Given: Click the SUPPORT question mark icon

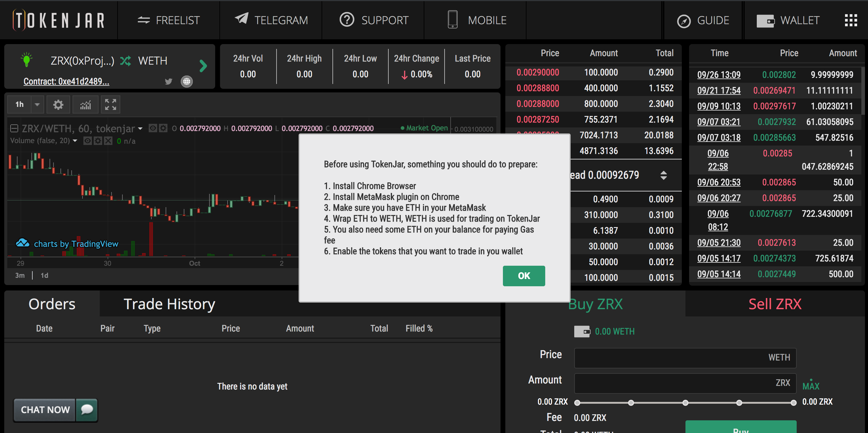Looking at the screenshot, I should click(x=347, y=20).
